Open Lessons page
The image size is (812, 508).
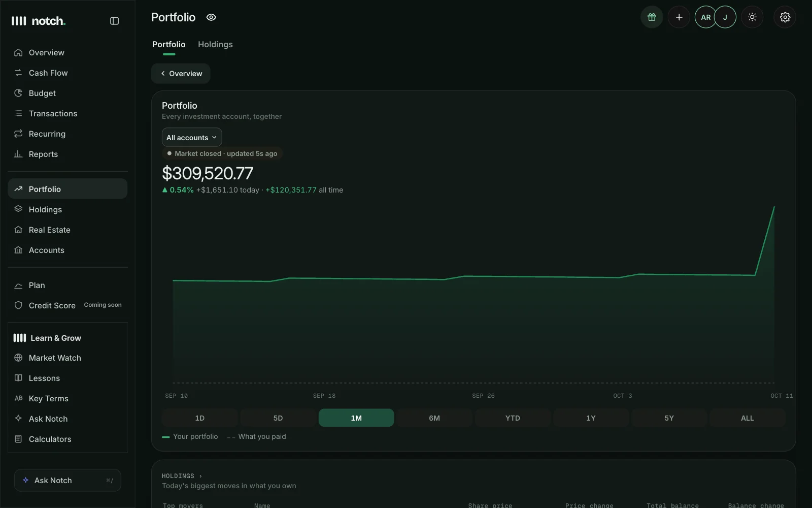tap(67, 378)
